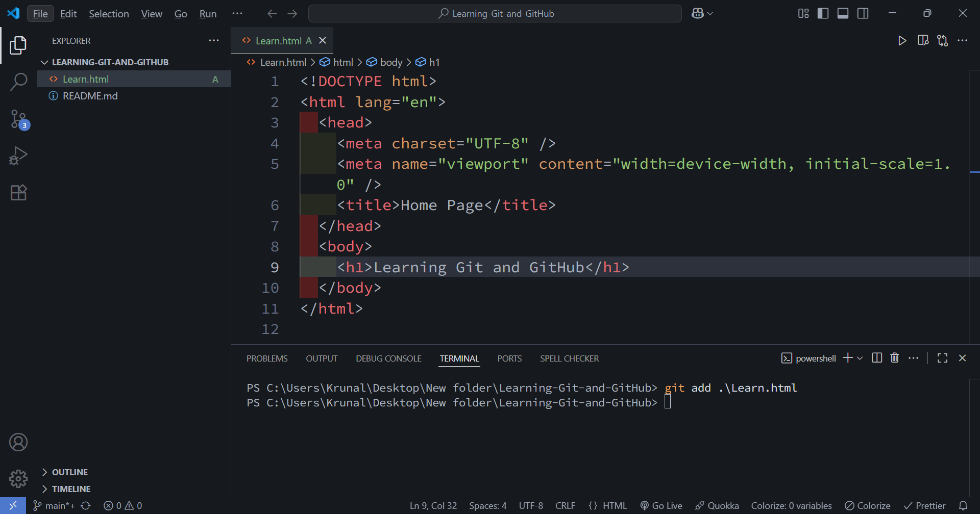Click Prettier status bar item
The height and width of the screenshot is (514, 980).
(x=924, y=505)
